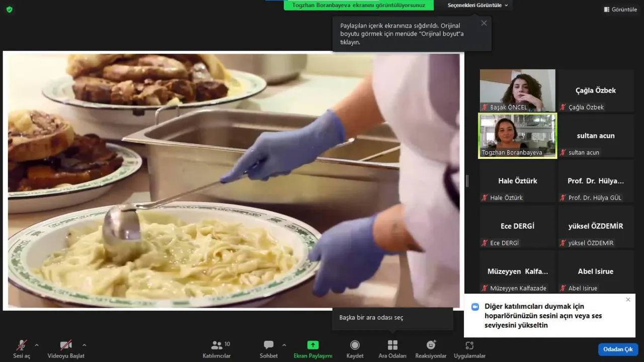The width and height of the screenshot is (644, 362).
Task: Start recording with the Kaydet button
Action: pos(355,349)
